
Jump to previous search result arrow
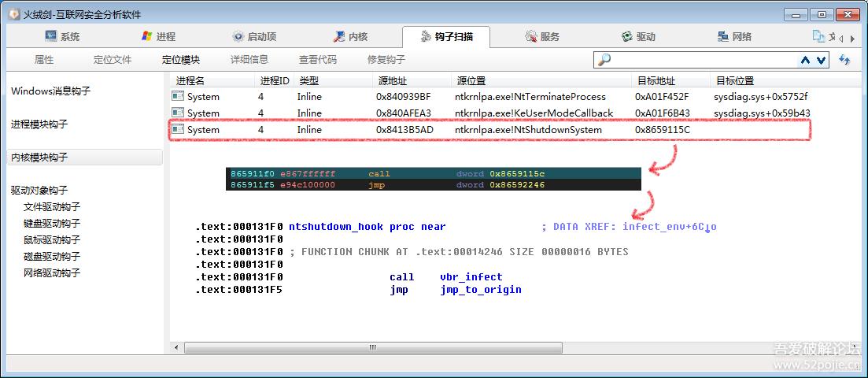806,60
